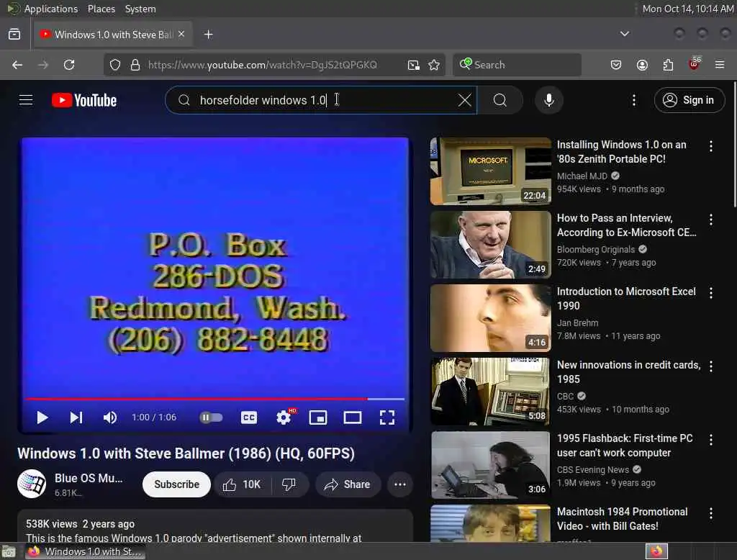Share this video

pos(348,484)
